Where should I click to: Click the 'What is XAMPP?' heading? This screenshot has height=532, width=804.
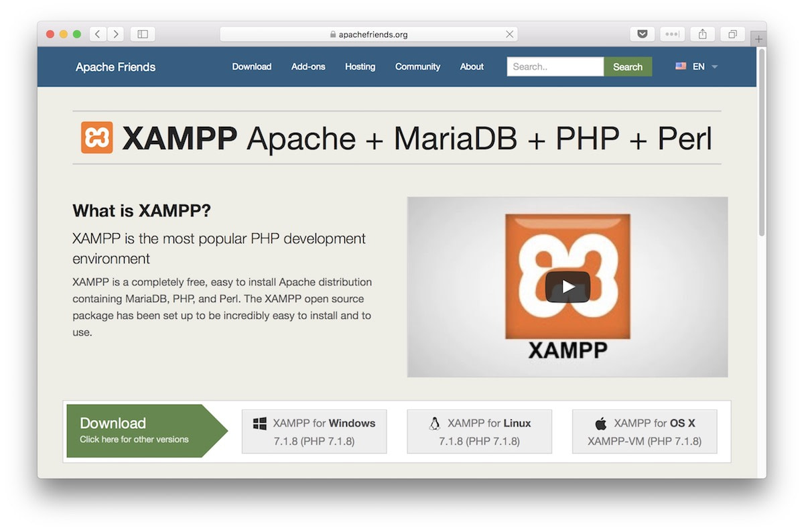tap(141, 210)
